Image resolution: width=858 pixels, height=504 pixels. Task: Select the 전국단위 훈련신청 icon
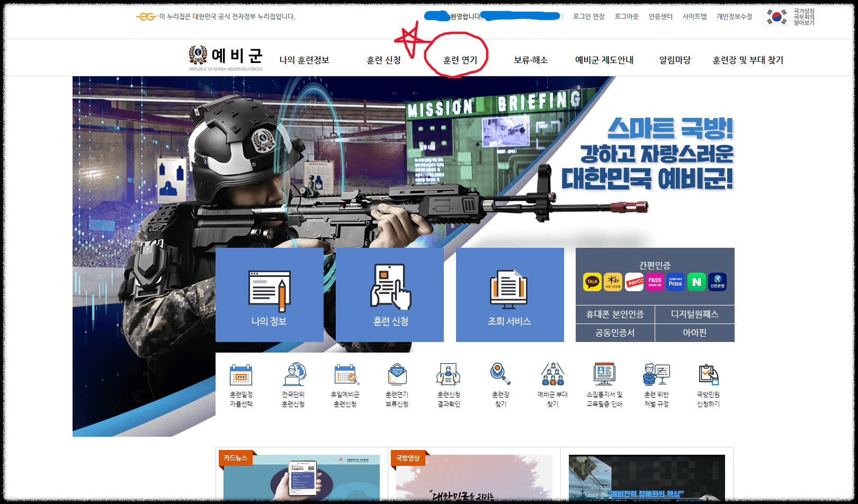tap(293, 384)
